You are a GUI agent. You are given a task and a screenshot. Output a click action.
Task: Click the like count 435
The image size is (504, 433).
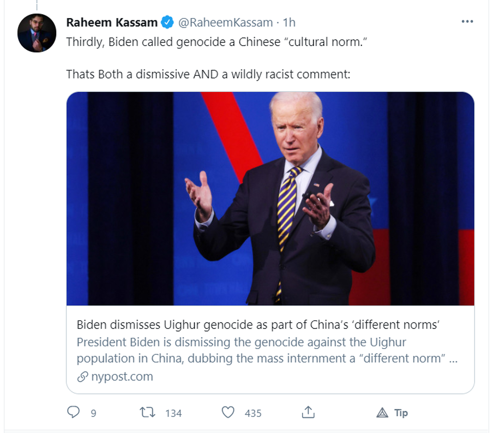pyautogui.click(x=253, y=413)
